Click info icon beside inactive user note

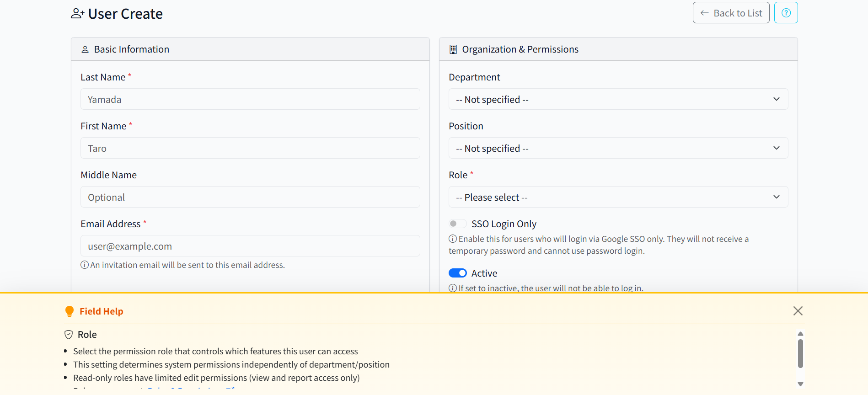click(453, 288)
